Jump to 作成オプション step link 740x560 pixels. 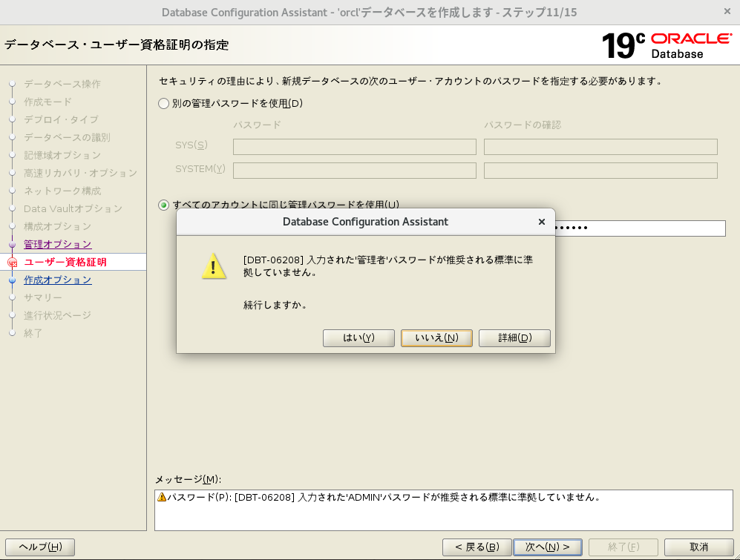coord(57,280)
